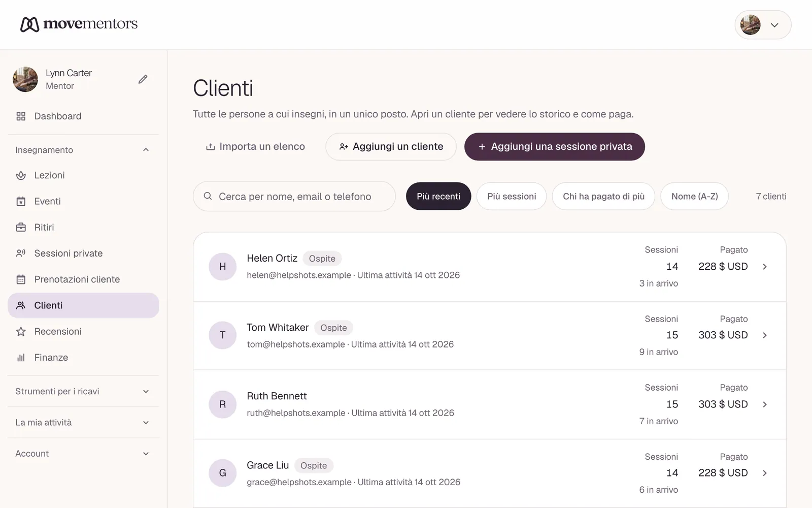Screen dimensions: 812x508
Task: Expand the Account section
Action: pos(146,454)
